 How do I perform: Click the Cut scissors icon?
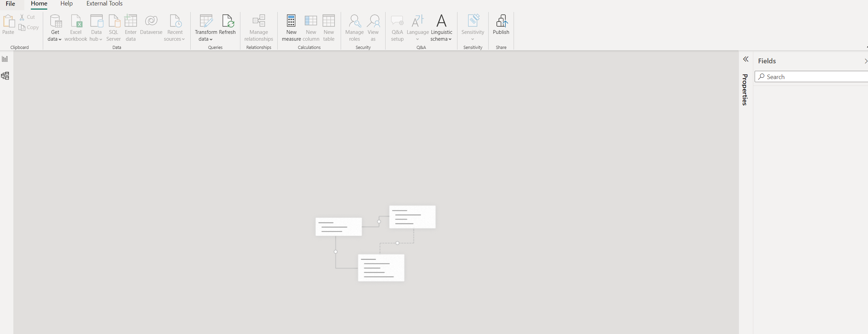22,17
